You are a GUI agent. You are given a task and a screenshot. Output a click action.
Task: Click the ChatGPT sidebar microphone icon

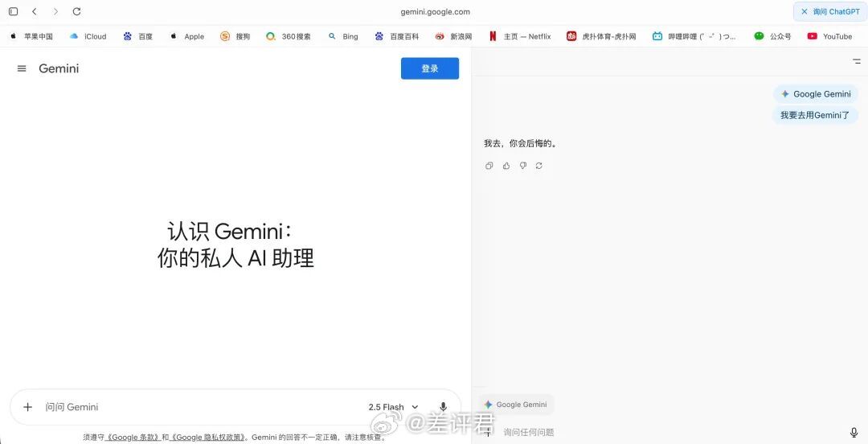854,433
